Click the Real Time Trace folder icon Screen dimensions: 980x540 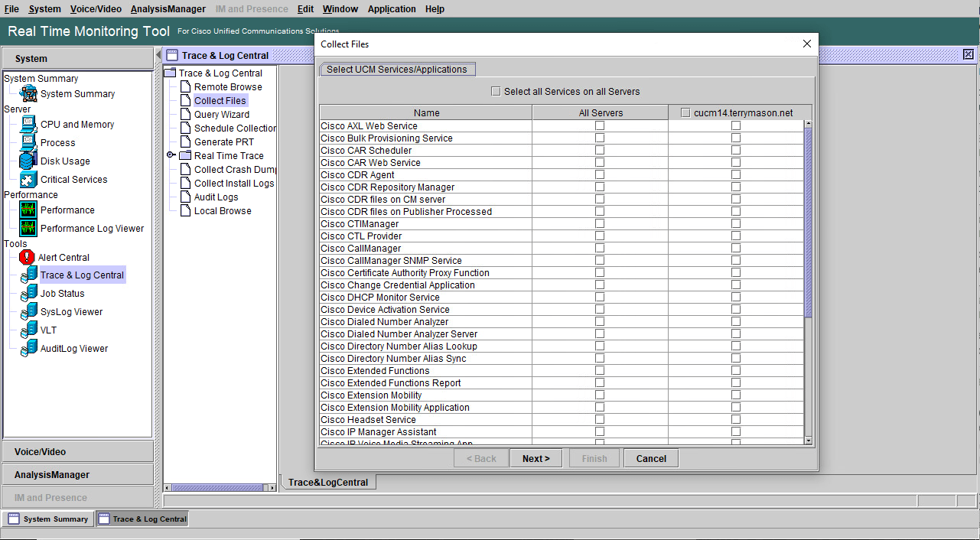[x=185, y=156]
